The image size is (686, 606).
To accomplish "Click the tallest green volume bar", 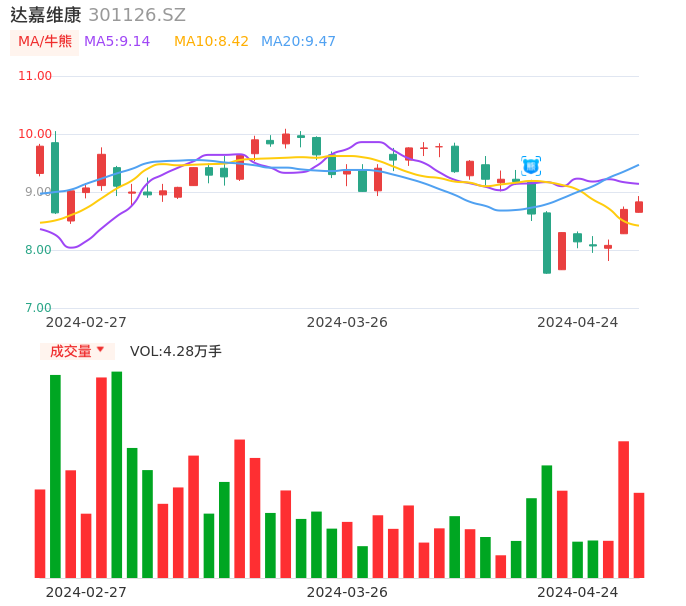I will pos(117,475).
